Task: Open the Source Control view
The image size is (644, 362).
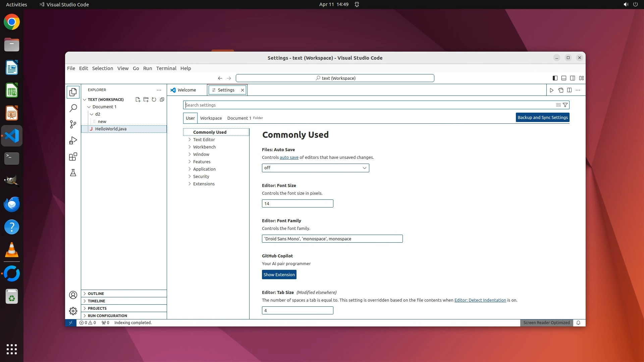Action: [x=73, y=124]
